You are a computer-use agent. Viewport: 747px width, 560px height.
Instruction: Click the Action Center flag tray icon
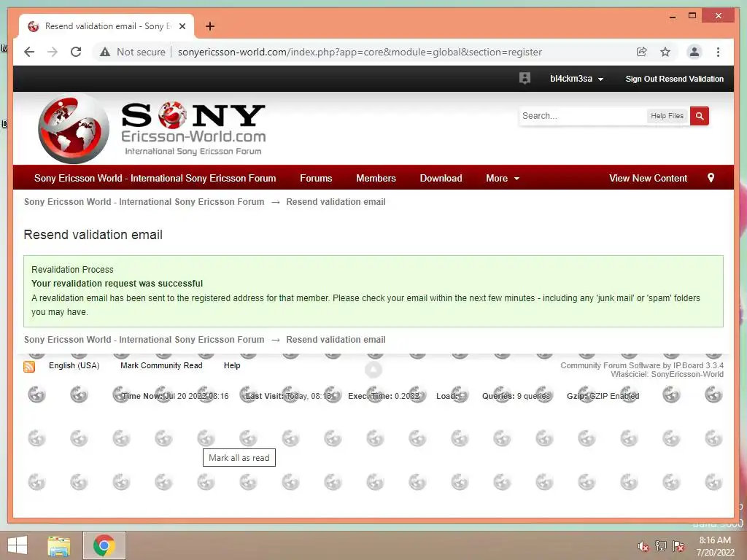coord(678,545)
